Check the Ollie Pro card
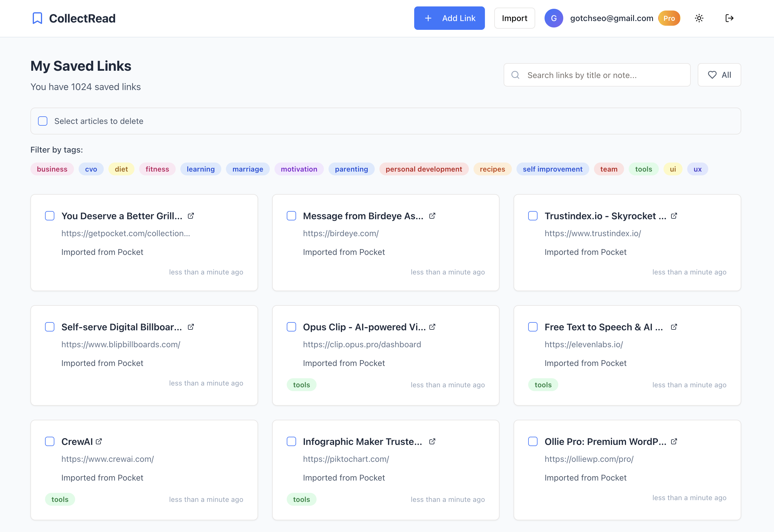 (533, 442)
